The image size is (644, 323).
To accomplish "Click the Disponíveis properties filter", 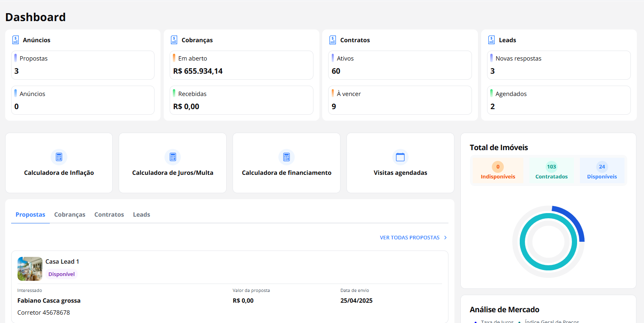I will 602,170.
